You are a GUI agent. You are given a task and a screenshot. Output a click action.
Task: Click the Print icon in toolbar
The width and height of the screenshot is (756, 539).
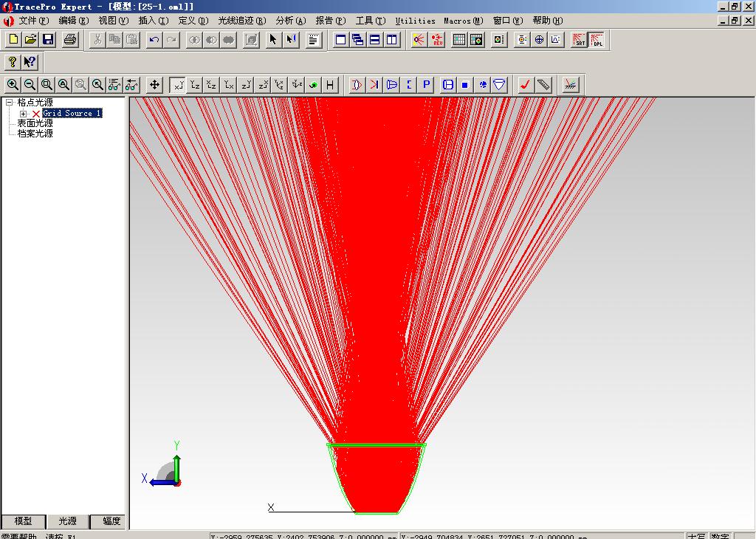point(70,40)
